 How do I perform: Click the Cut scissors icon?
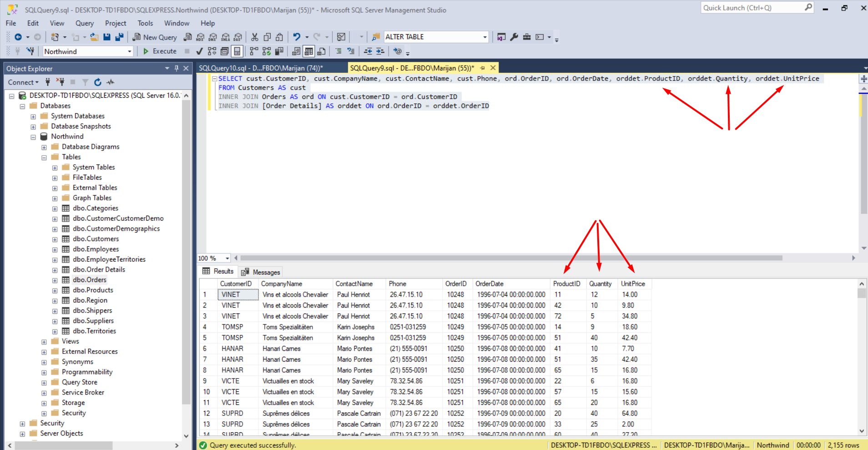255,37
